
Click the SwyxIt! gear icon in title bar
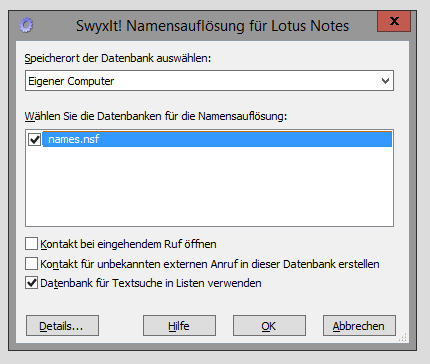pos(26,25)
